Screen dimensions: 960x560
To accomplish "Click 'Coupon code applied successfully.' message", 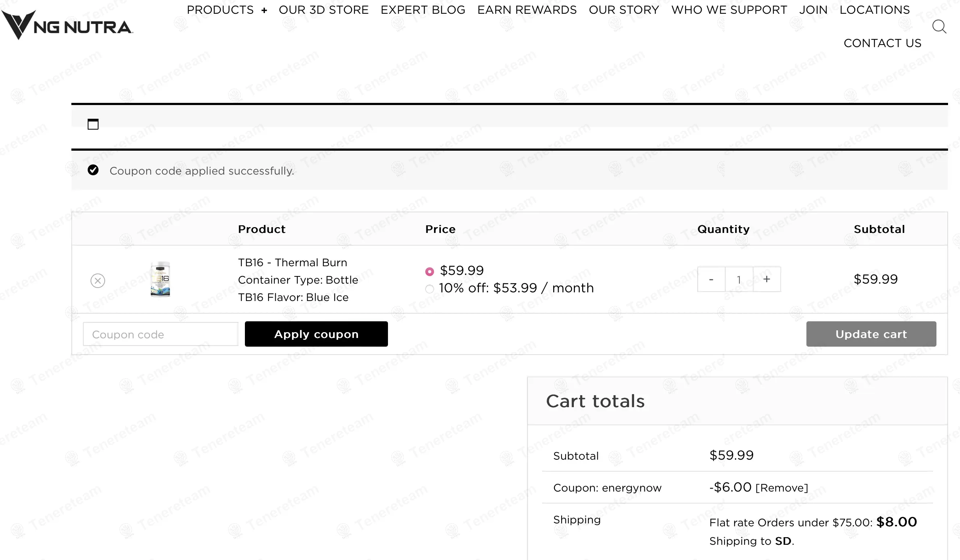I will click(x=202, y=171).
